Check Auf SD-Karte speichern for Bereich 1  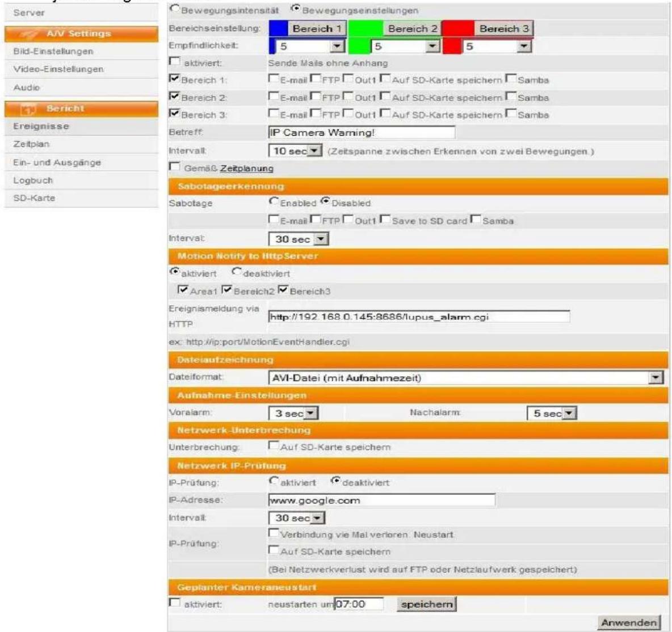point(385,79)
